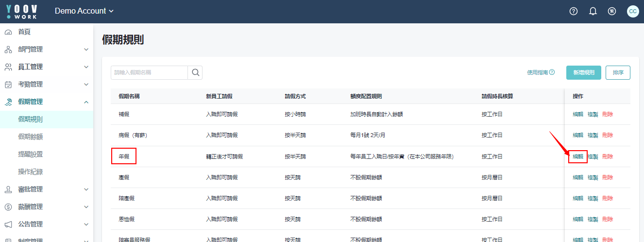Screen dimensions: 644x242
Task: Click the 新增規則 button
Action: coord(583,72)
